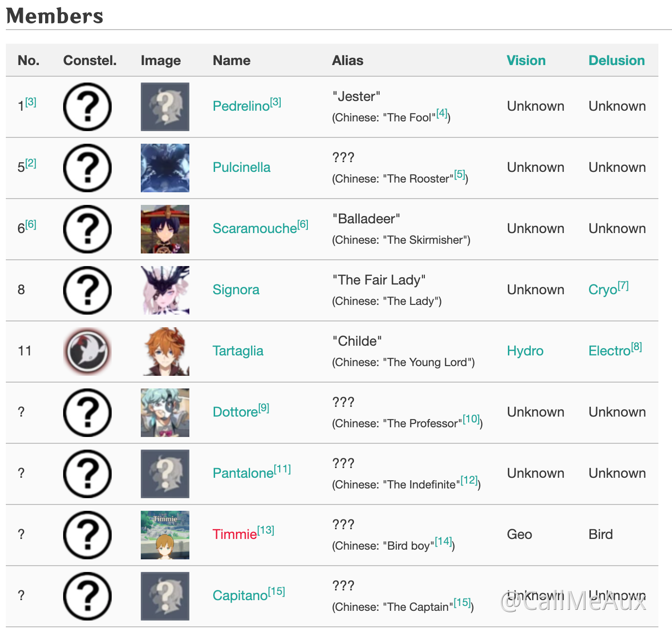Image resolution: width=672 pixels, height=638 pixels.
Task: Open Signora's portrait thumbnail
Action: (165, 290)
